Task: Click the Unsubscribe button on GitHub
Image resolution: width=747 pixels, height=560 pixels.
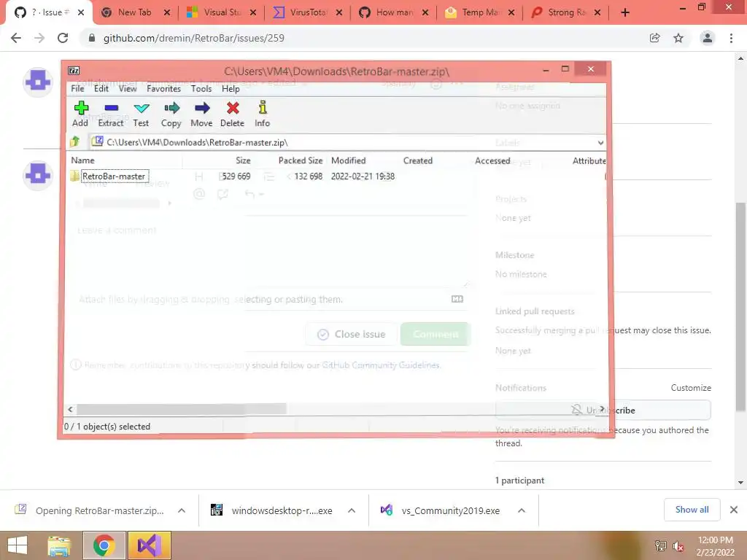Action: (603, 410)
